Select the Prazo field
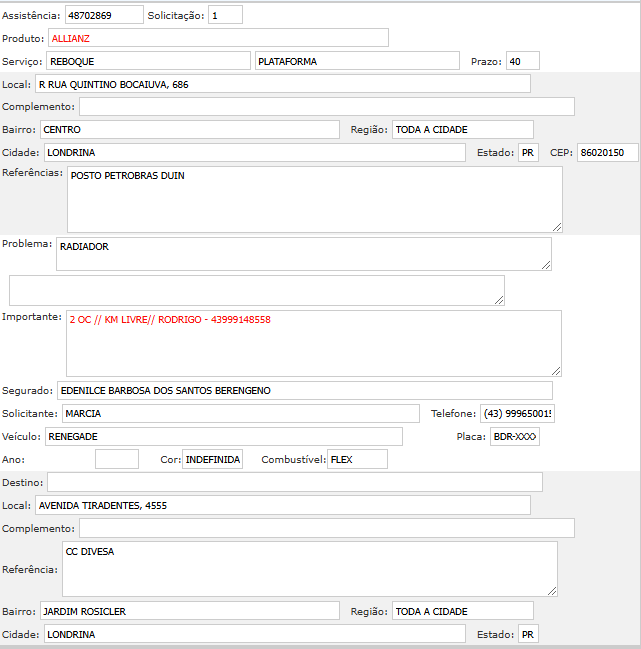641x649 pixels. (x=522, y=61)
